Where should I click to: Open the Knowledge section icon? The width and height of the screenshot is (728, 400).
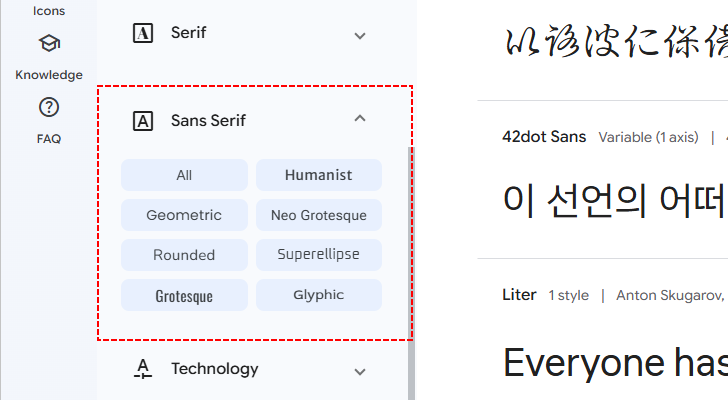pyautogui.click(x=49, y=44)
